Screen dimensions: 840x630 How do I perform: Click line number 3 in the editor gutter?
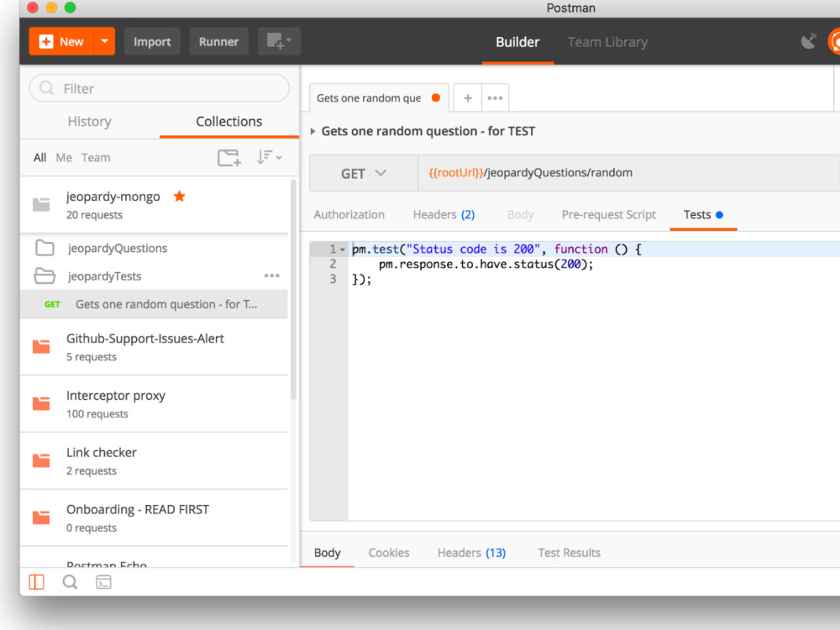tap(333, 279)
